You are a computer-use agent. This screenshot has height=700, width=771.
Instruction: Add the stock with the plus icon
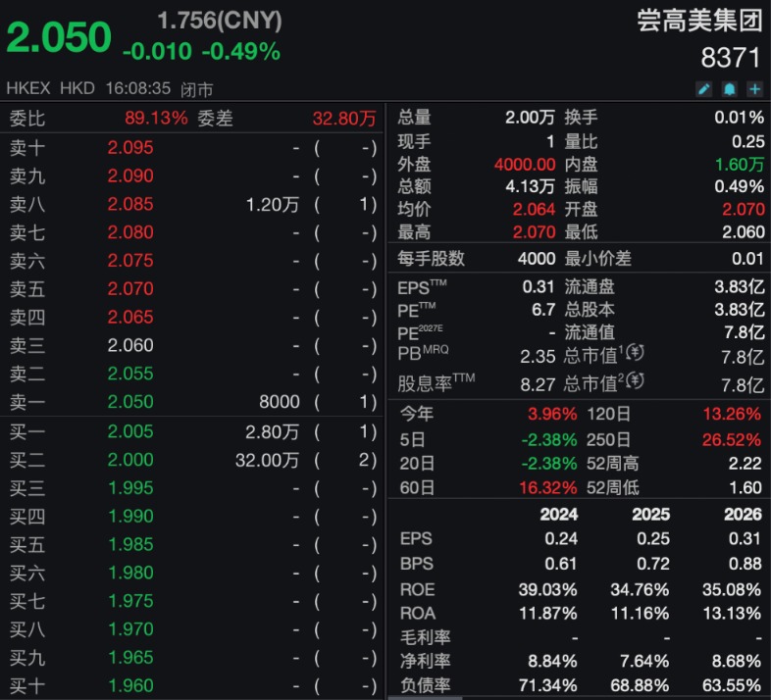[754, 89]
